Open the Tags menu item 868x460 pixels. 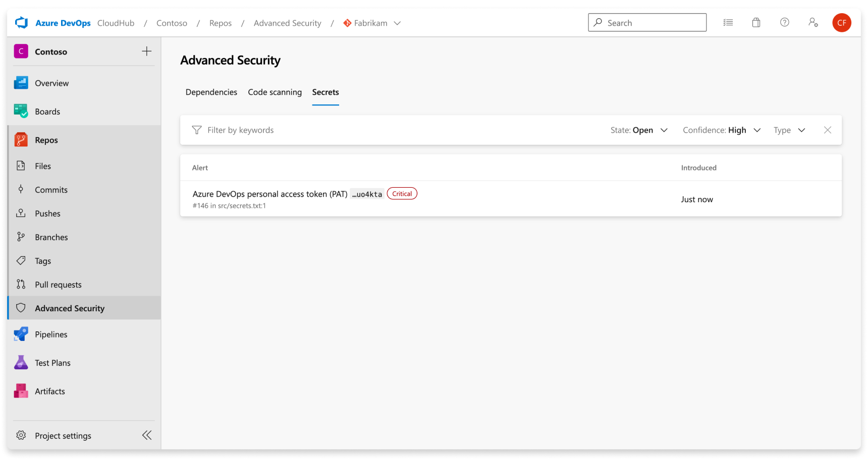point(84,261)
